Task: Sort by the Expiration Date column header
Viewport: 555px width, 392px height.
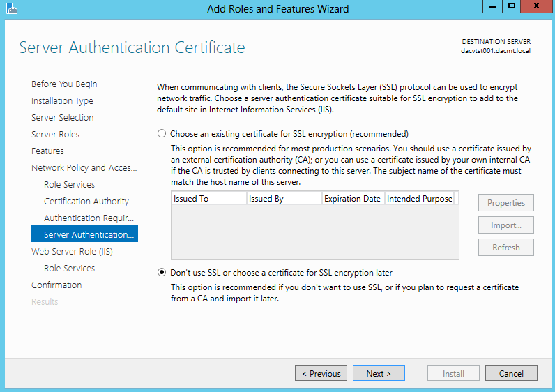Action: pyautogui.click(x=353, y=199)
